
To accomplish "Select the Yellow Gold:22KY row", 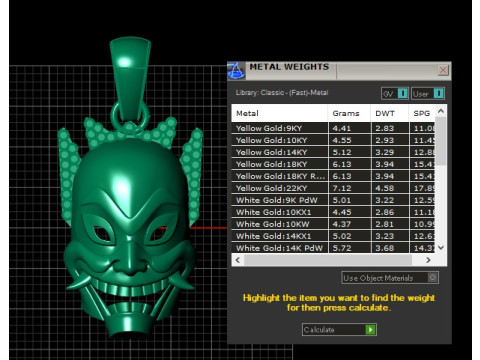I will [333, 188].
